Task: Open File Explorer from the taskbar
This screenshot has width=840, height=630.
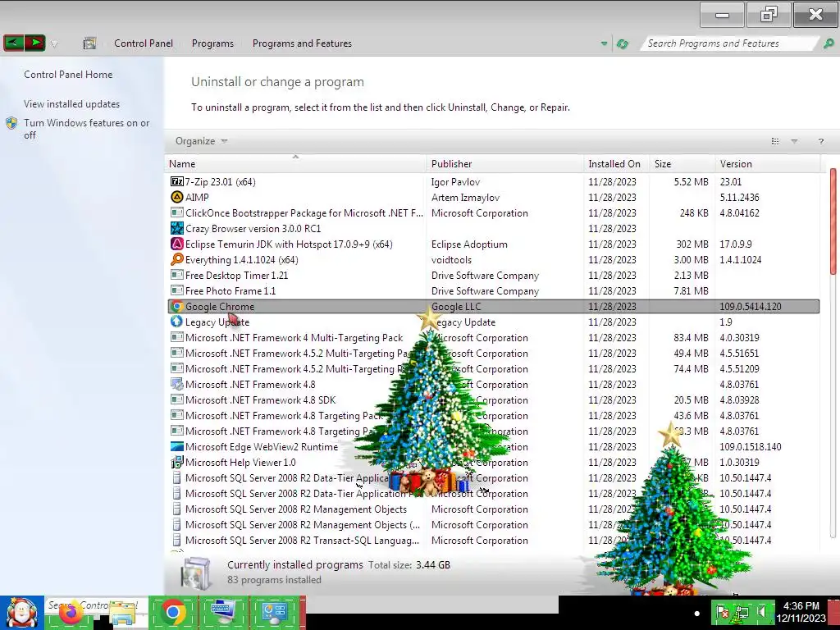Action: point(123,614)
